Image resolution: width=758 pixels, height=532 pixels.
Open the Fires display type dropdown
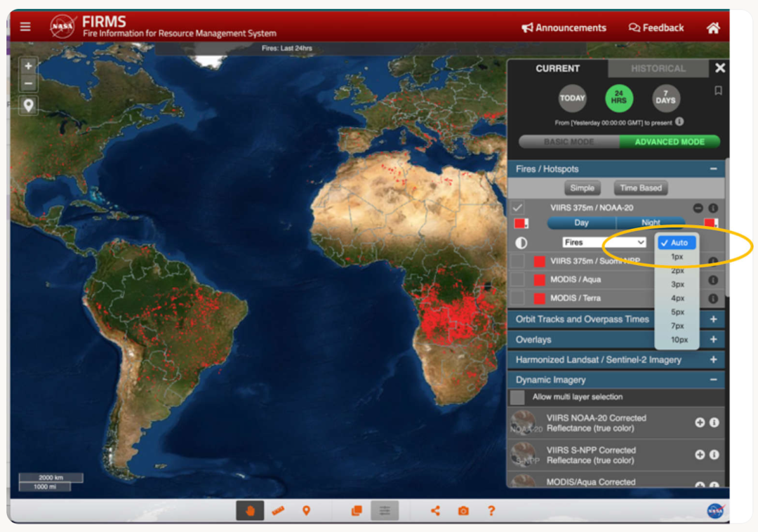coord(604,242)
